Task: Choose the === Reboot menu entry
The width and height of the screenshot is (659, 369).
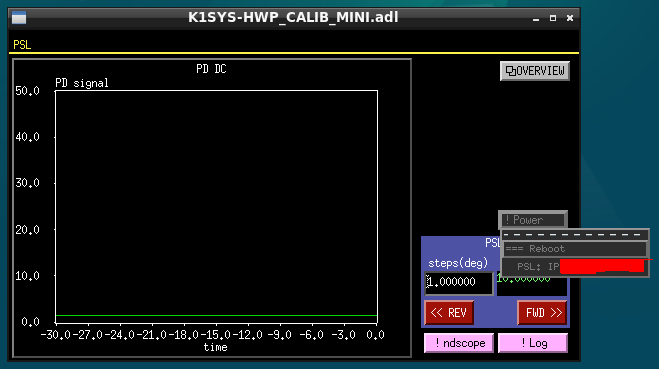Action: [575, 249]
